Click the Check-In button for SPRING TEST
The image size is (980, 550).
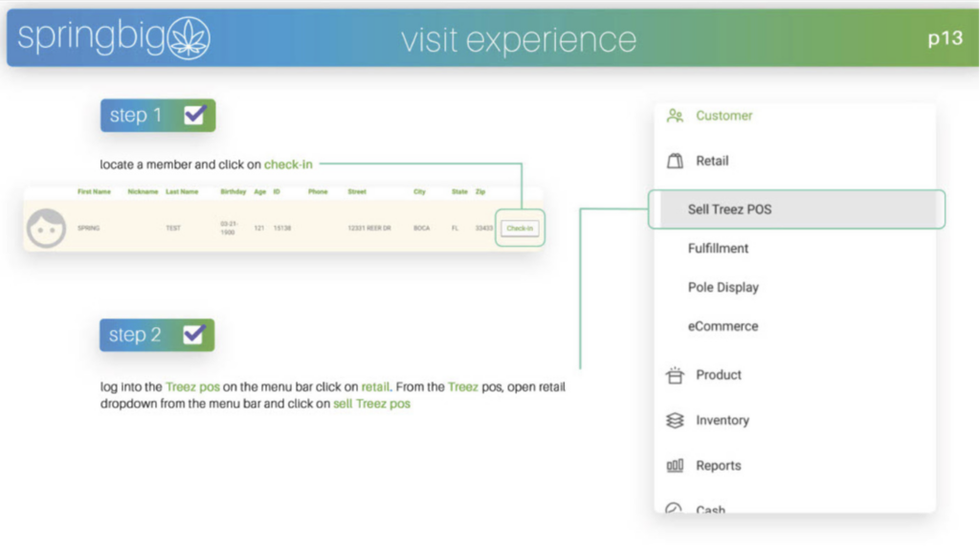pos(520,228)
